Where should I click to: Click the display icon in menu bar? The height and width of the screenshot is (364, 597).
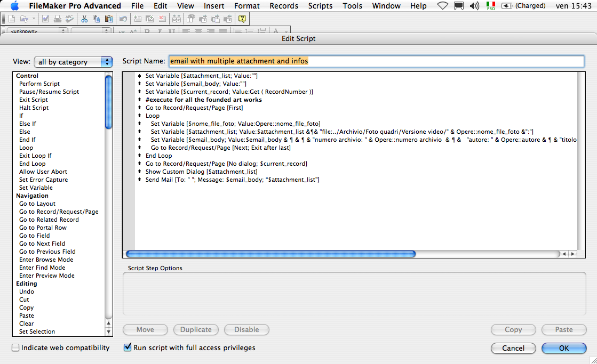459,6
